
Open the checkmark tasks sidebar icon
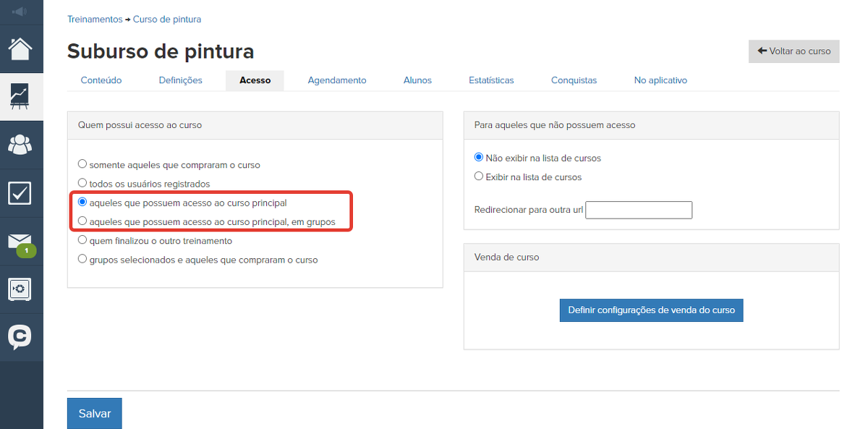[20, 193]
